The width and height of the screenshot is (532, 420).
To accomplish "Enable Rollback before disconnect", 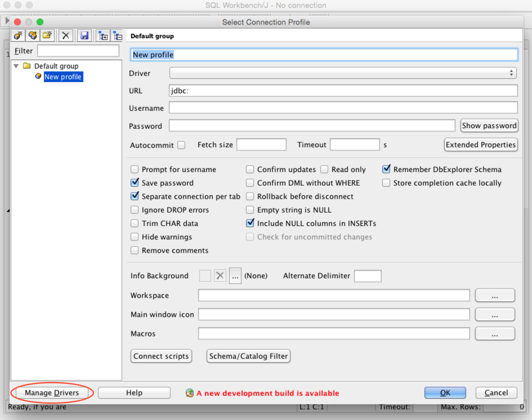I will tap(250, 196).
